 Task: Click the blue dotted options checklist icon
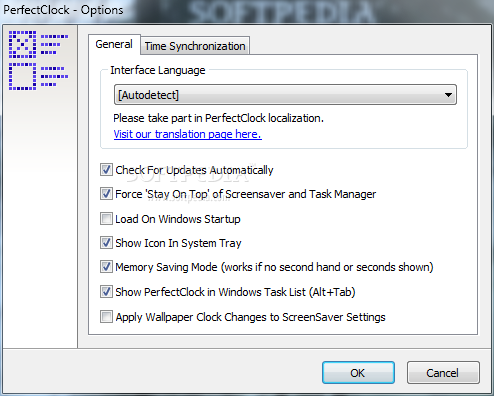(x=38, y=60)
